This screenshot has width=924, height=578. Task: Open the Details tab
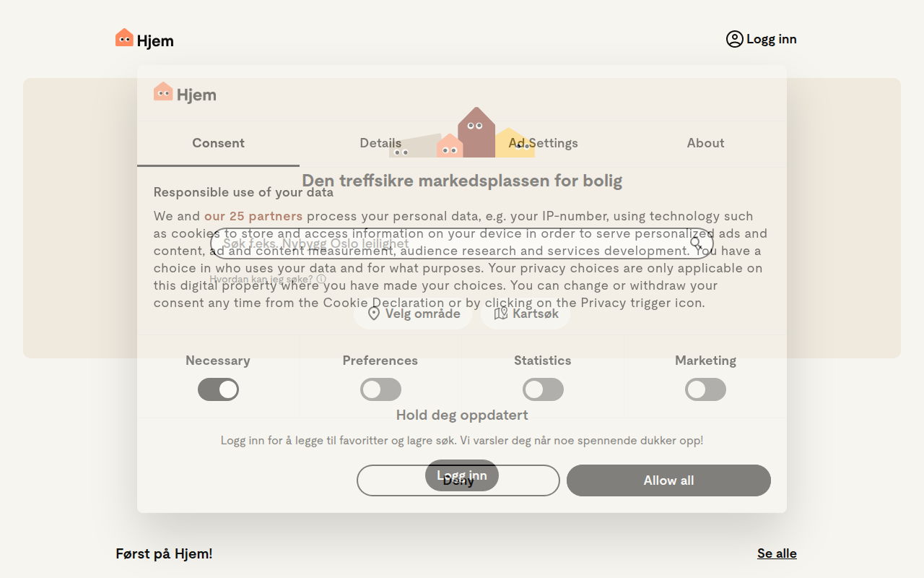tap(380, 143)
